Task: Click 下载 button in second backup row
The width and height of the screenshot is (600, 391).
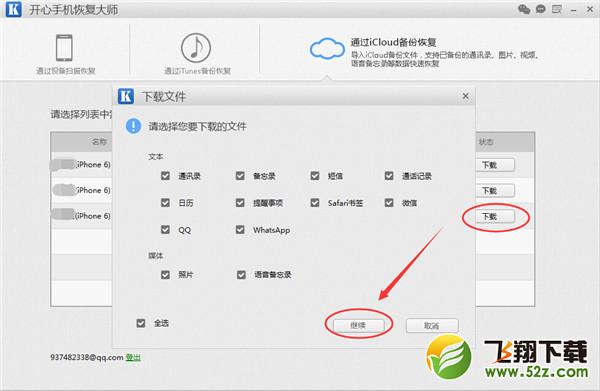Action: pos(495,191)
